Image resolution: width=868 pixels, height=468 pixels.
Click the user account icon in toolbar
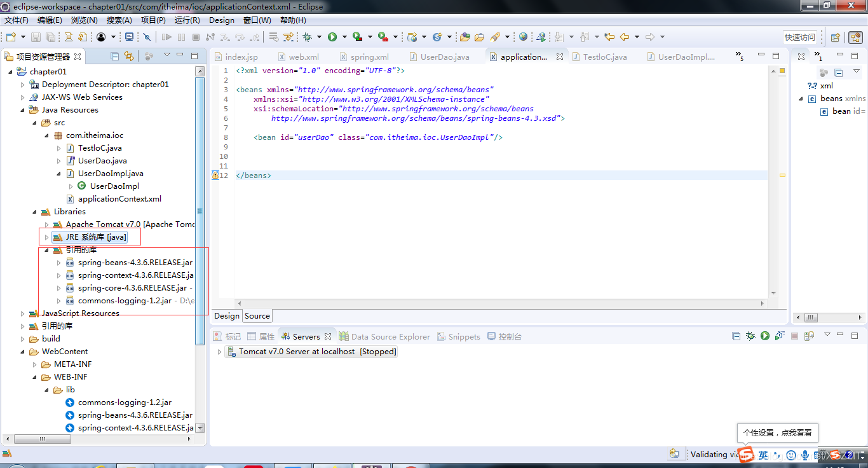click(x=102, y=37)
